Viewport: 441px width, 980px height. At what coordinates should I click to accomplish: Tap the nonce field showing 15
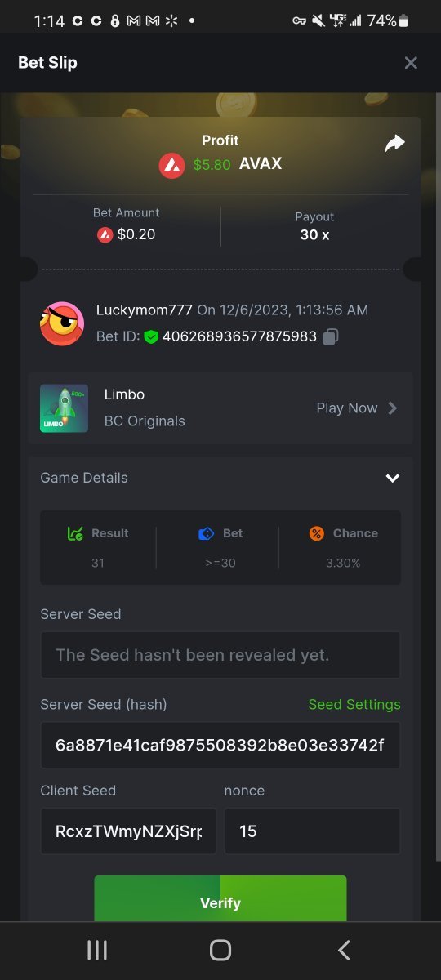coord(313,831)
